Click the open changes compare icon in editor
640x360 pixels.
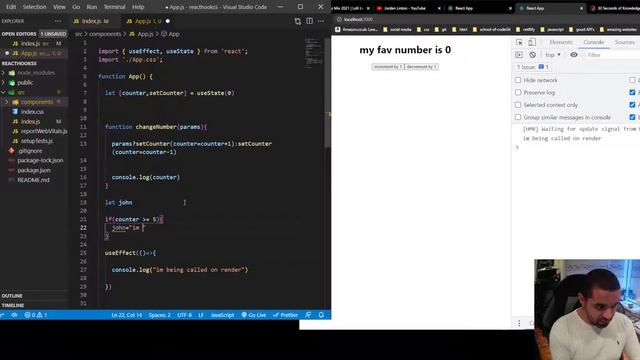tap(298, 21)
